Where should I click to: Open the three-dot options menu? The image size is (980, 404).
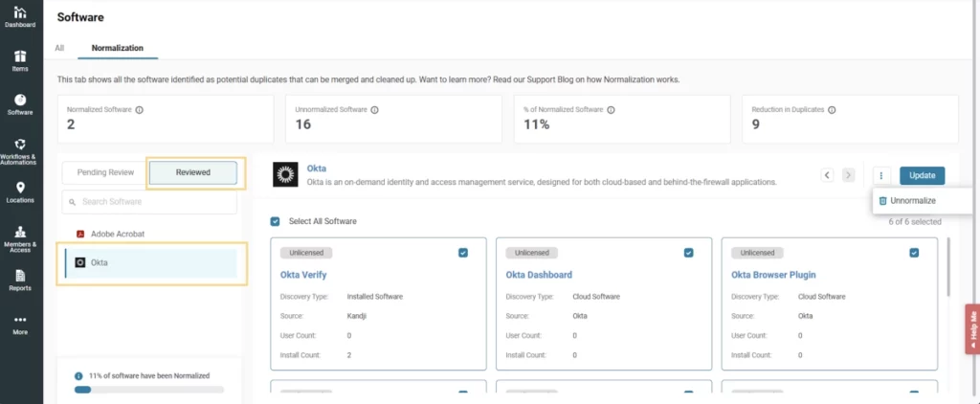[880, 176]
